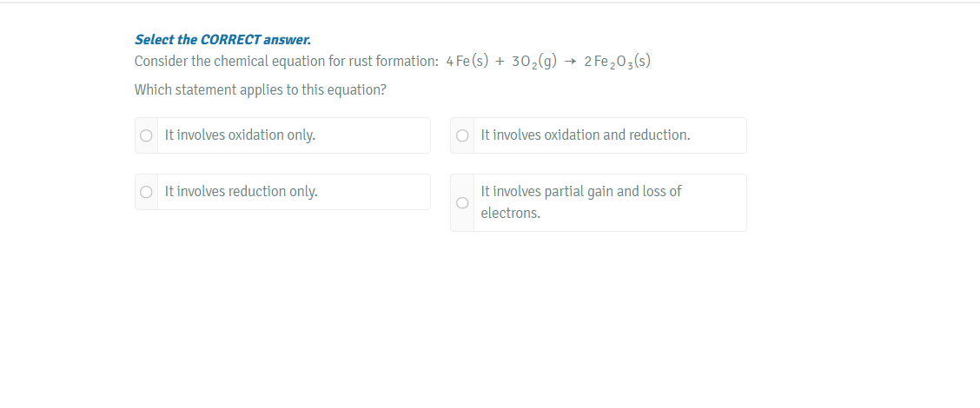Click the answer text "It involves oxidation only."
The image size is (980, 408).
pos(240,135)
